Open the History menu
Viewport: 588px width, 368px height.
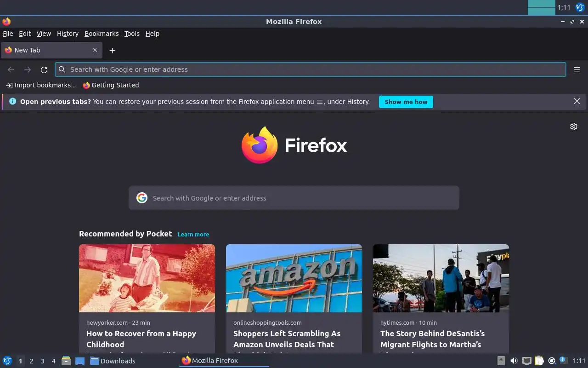[x=68, y=34]
